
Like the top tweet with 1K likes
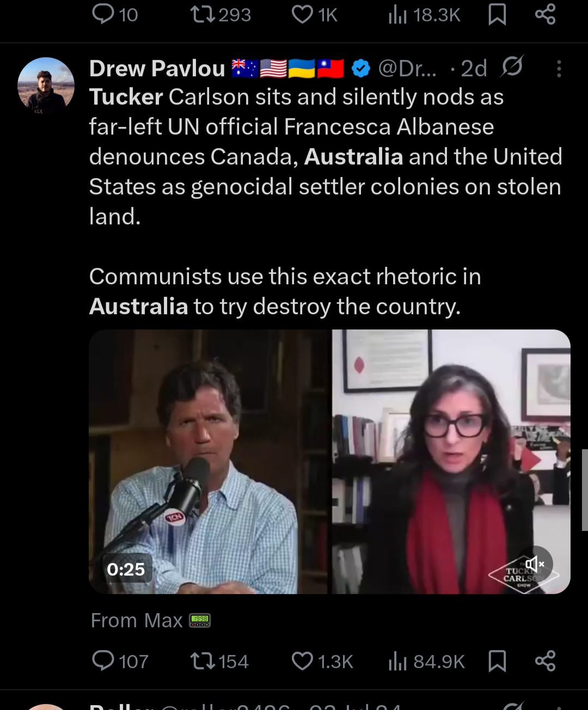[x=315, y=15]
